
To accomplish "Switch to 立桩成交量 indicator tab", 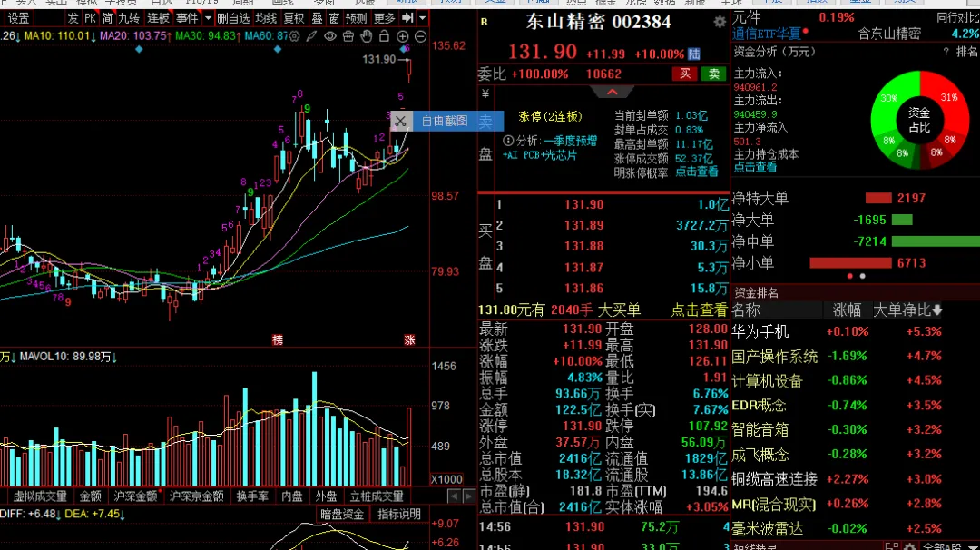I will point(377,496).
